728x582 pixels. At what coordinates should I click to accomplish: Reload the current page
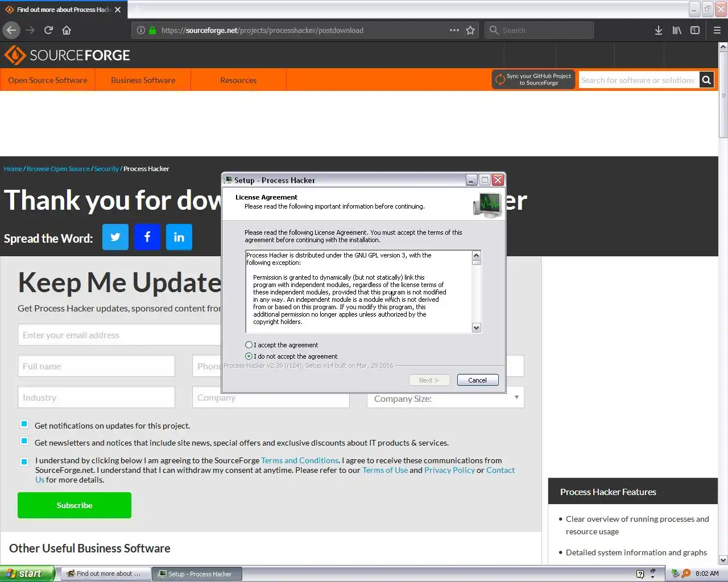(48, 30)
